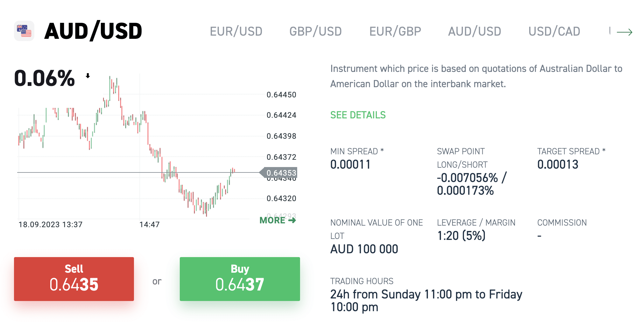This screenshot has width=644, height=329.
Task: Open the EUR/GBP tab
Action: click(395, 31)
